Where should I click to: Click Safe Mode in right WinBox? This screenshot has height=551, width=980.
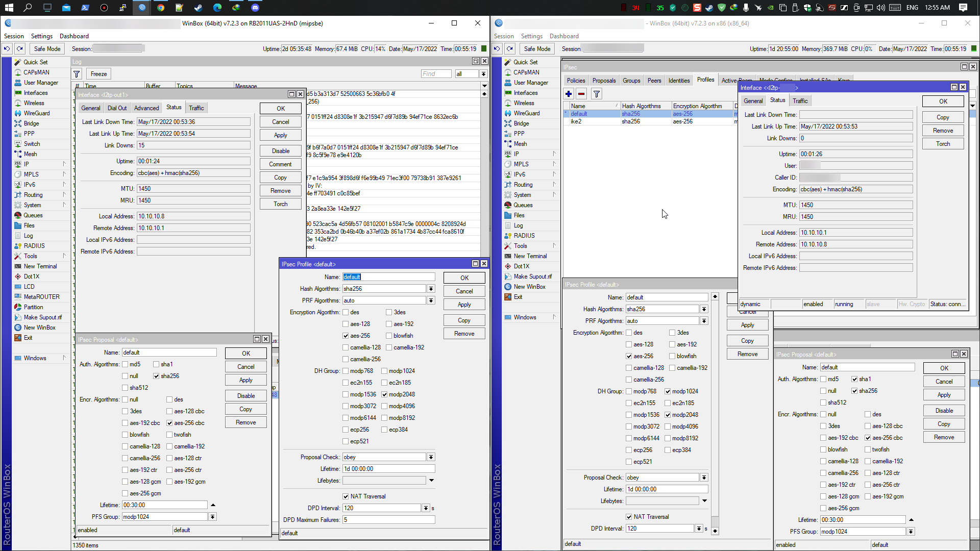click(537, 49)
